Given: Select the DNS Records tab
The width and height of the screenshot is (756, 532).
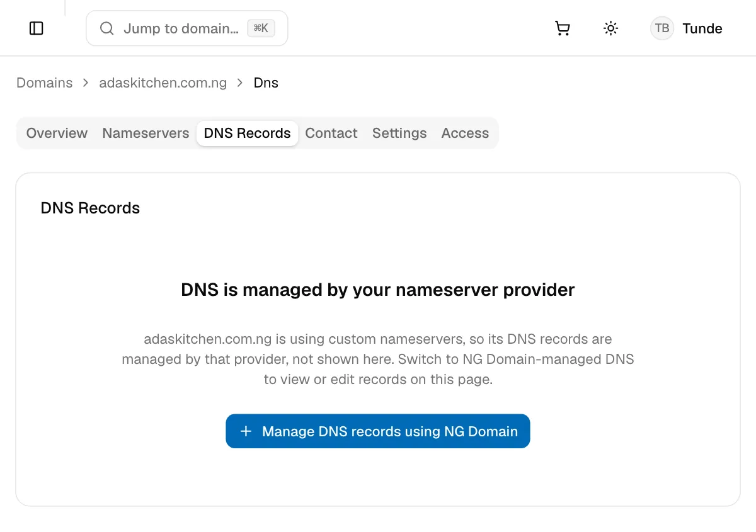Looking at the screenshot, I should pyautogui.click(x=248, y=133).
